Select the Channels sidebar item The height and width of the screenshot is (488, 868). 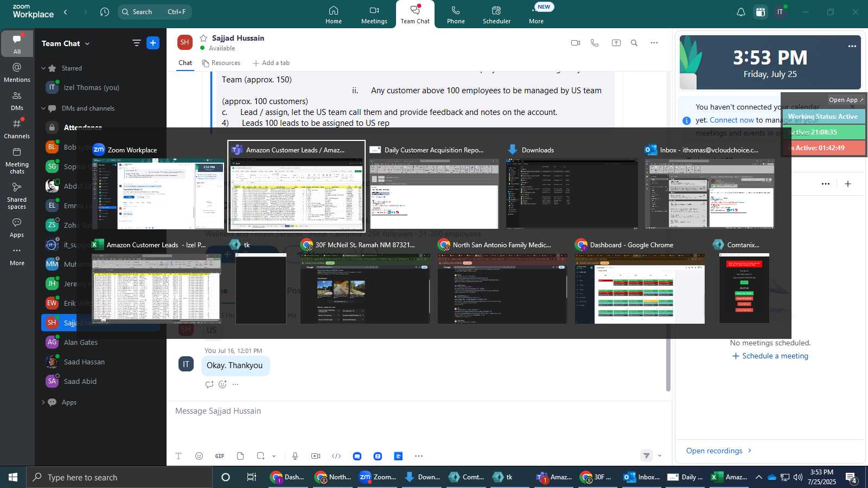click(17, 129)
